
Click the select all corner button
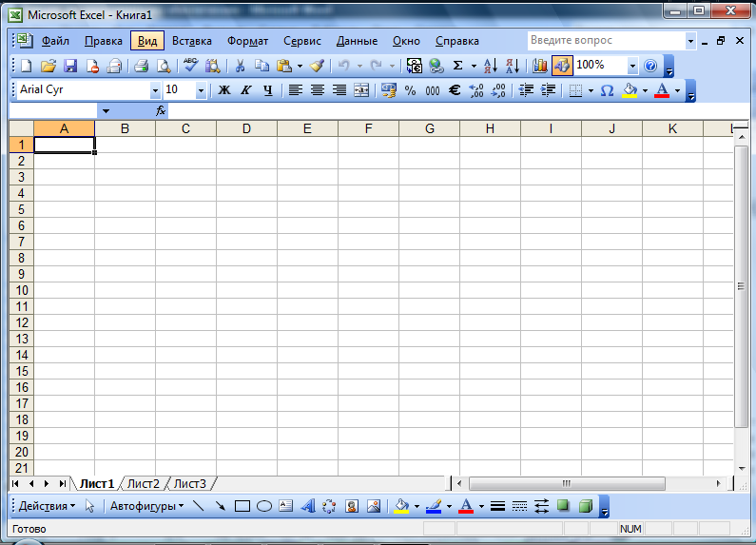click(x=22, y=128)
